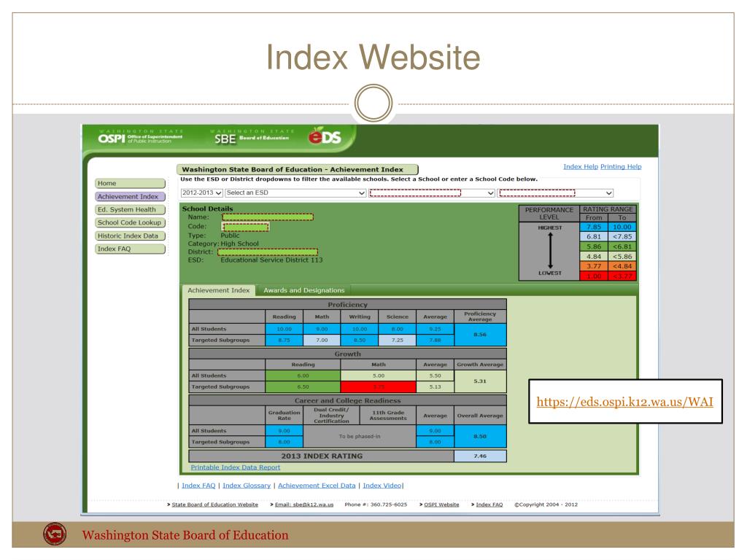Go to Home in sidebar
747x560 pixels.
130,183
